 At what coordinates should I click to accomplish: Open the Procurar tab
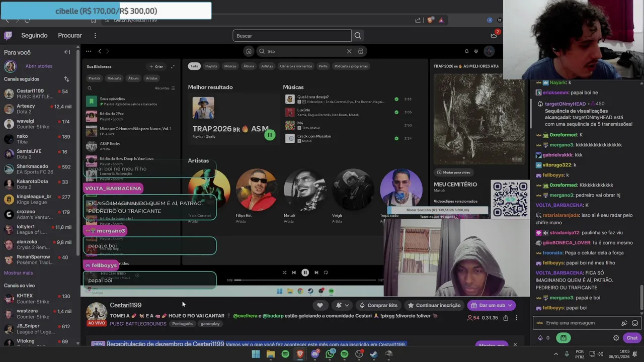(70, 36)
